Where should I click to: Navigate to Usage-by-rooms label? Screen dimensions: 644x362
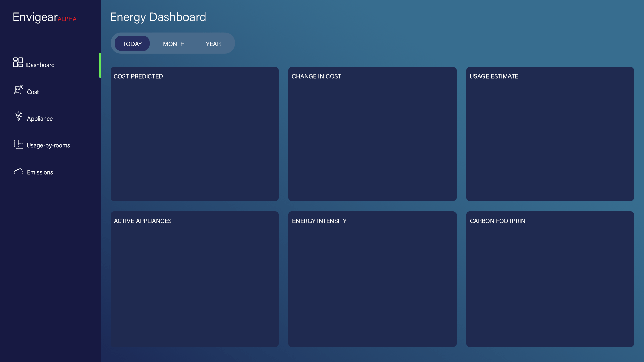coord(48,145)
